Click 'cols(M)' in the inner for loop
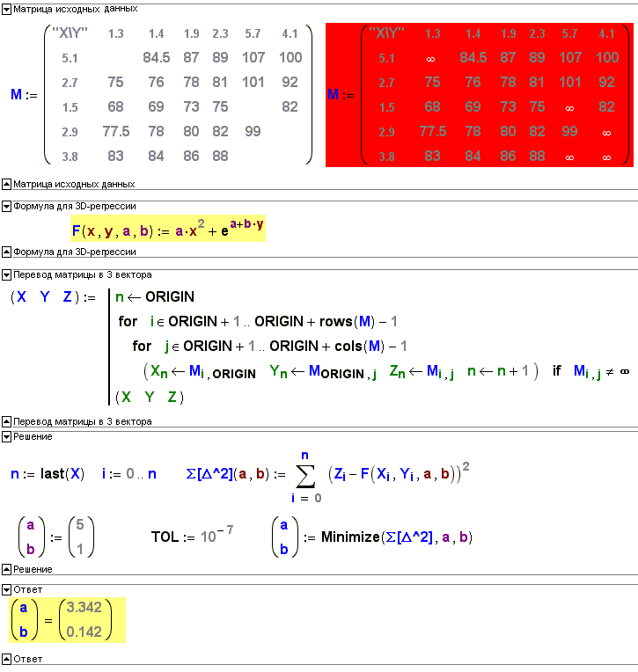This screenshot has height=672, width=638. tap(360, 346)
